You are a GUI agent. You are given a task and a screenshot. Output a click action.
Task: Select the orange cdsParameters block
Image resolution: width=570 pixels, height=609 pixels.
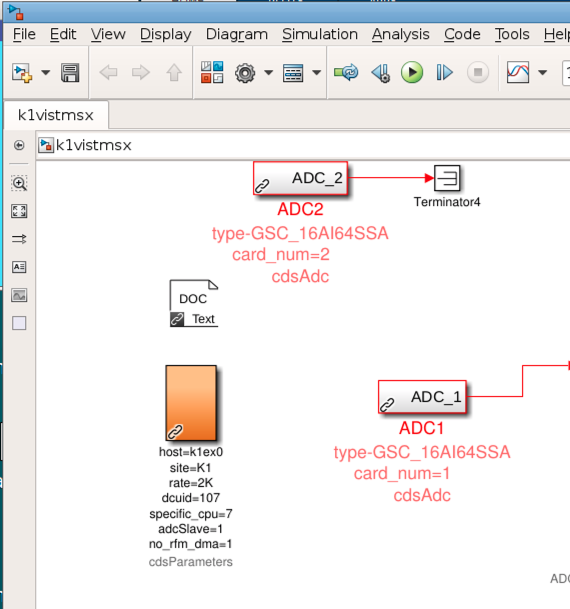191,403
